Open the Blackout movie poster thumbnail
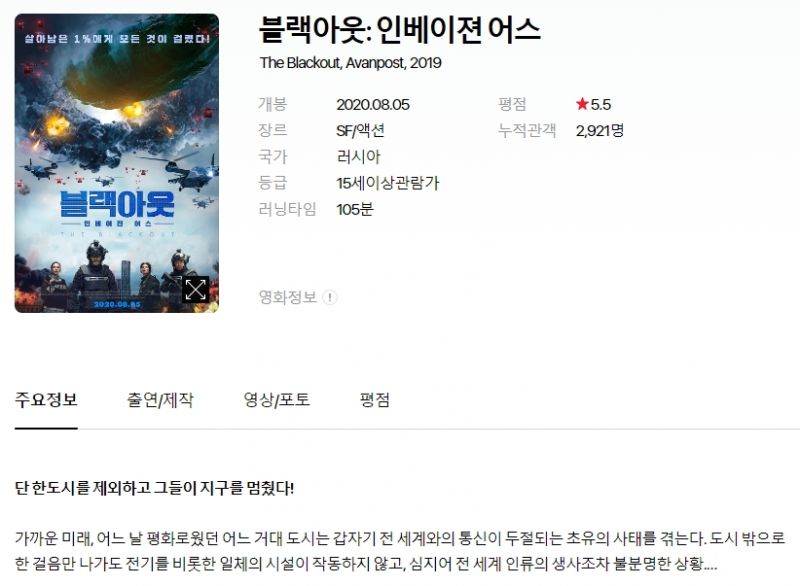The width and height of the screenshot is (800, 586). [117, 163]
